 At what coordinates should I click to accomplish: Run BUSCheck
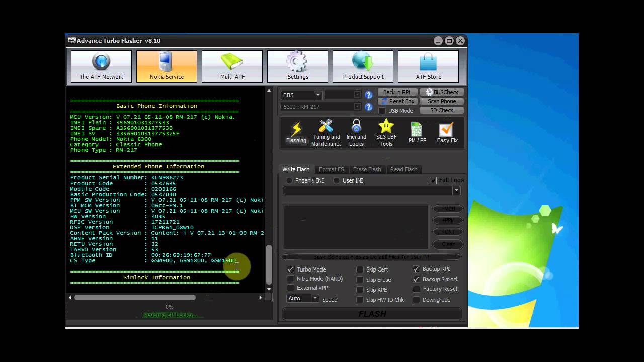442,92
